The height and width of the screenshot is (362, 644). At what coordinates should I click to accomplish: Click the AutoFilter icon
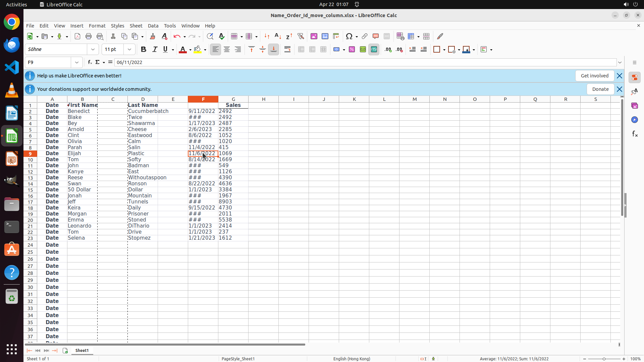pos(301,36)
